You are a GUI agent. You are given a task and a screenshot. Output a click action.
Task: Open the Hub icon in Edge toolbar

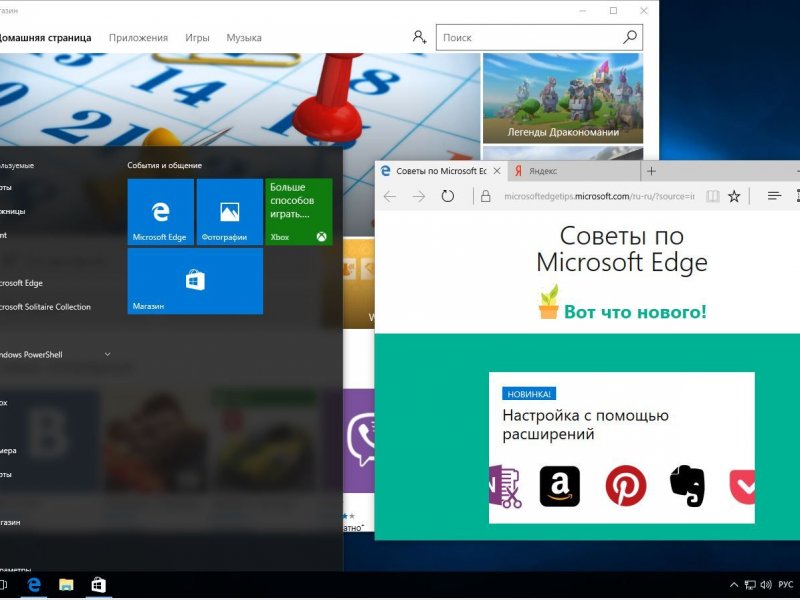(x=774, y=196)
